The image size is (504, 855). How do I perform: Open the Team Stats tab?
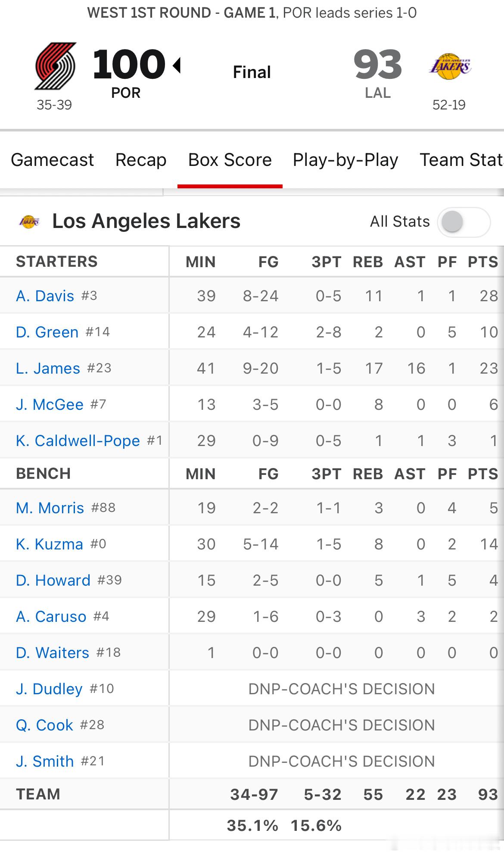tap(462, 160)
